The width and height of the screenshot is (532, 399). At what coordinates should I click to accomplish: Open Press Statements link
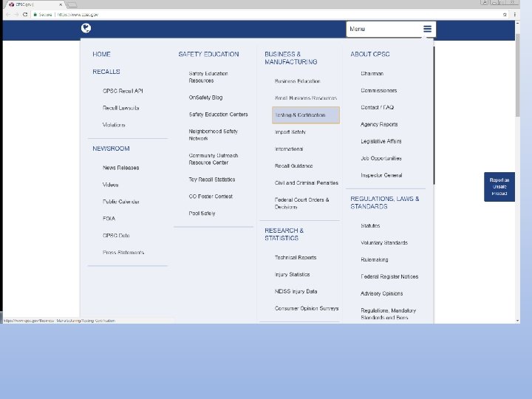pyautogui.click(x=123, y=253)
